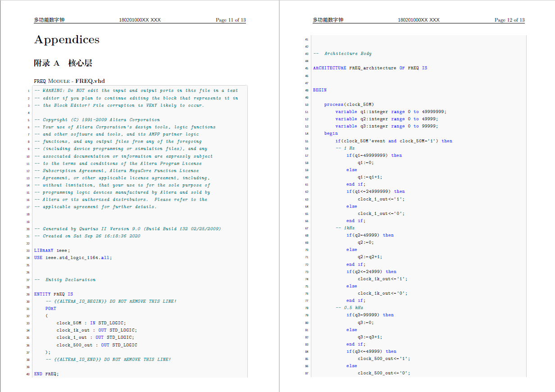Click the process(clock_50M) statement

[349, 105]
